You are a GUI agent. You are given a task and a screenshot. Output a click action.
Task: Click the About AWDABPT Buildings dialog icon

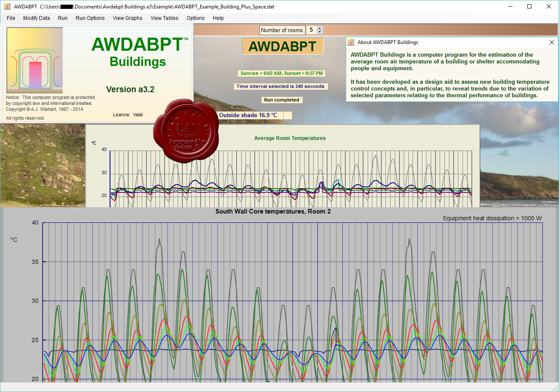[351, 42]
